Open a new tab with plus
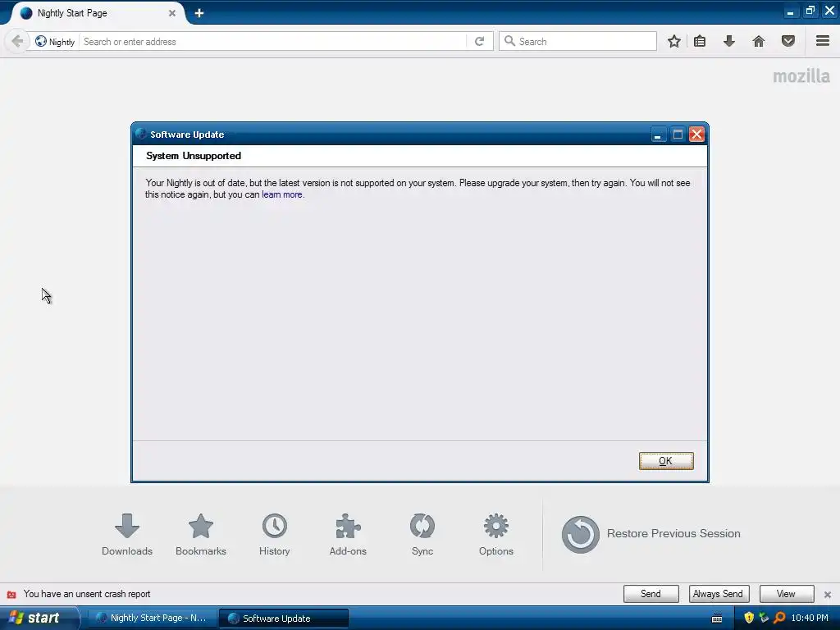 [x=199, y=13]
